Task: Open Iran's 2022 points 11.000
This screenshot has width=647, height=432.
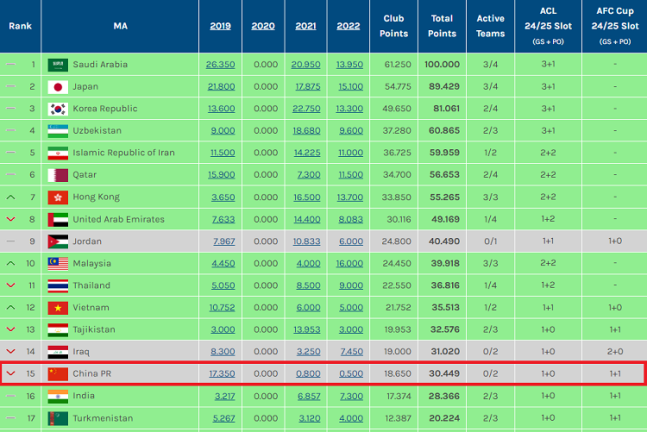Action: (351, 153)
